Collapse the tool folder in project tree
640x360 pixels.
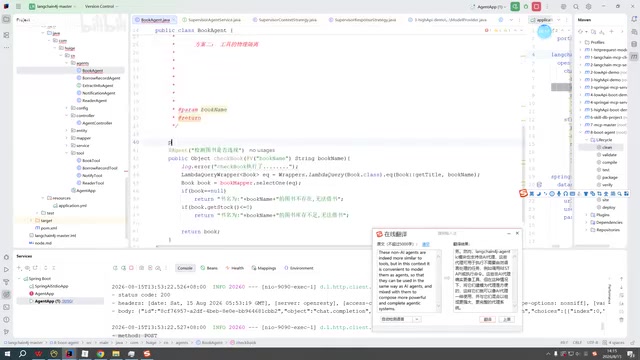pos(67,153)
